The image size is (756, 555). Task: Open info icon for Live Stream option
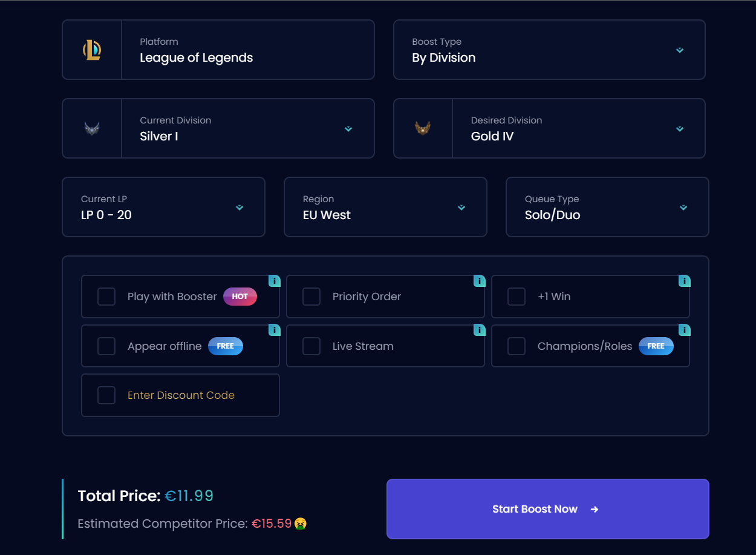coord(479,330)
